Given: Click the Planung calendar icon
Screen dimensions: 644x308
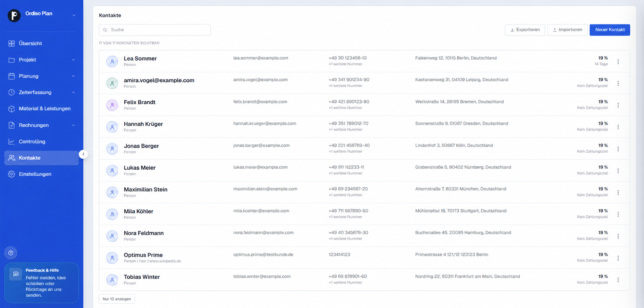Looking at the screenshot, I should 11,76.
